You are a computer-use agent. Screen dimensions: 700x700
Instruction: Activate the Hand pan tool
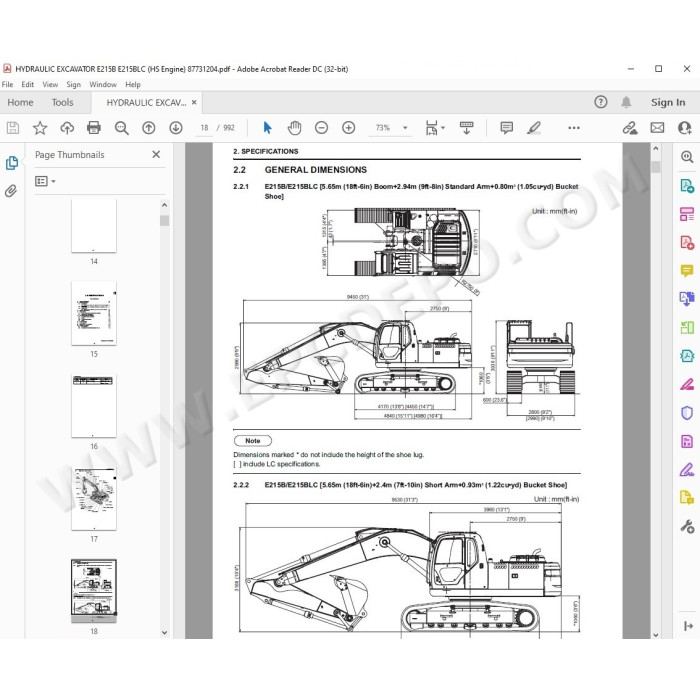coord(295,128)
